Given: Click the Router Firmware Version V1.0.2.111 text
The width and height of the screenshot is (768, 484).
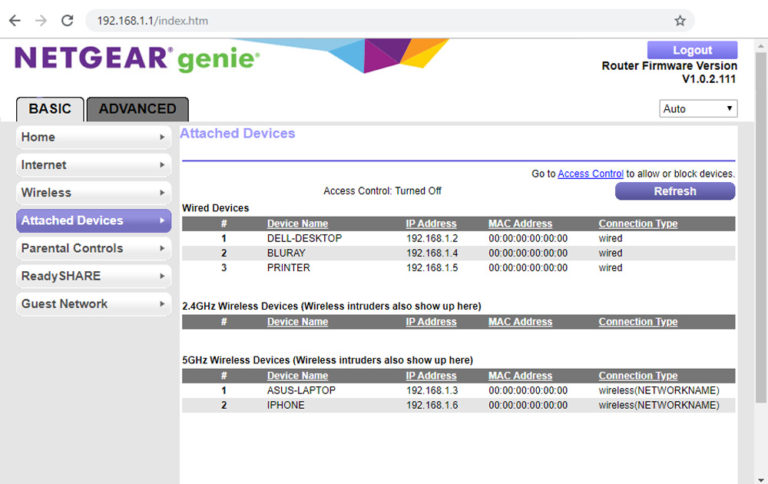Looking at the screenshot, I should (x=669, y=73).
